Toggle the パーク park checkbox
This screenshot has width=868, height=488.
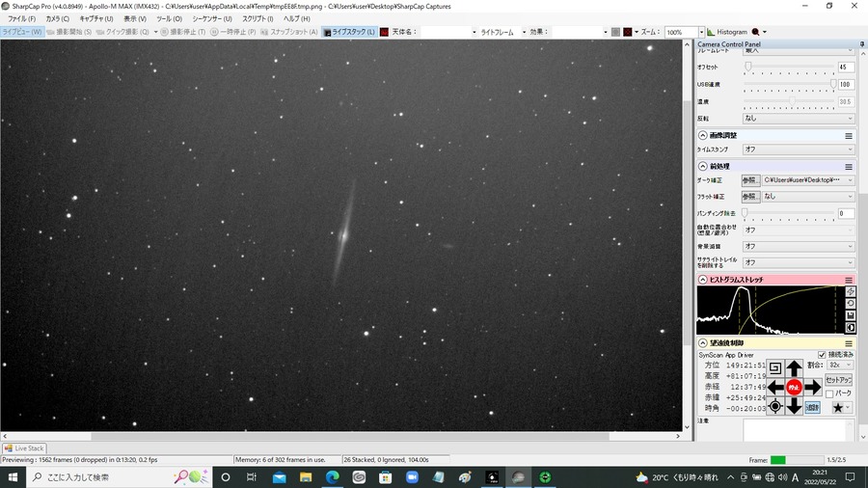coord(829,393)
